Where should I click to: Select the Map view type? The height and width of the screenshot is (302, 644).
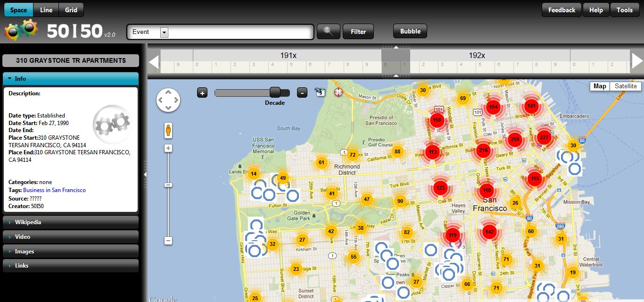pyautogui.click(x=600, y=86)
